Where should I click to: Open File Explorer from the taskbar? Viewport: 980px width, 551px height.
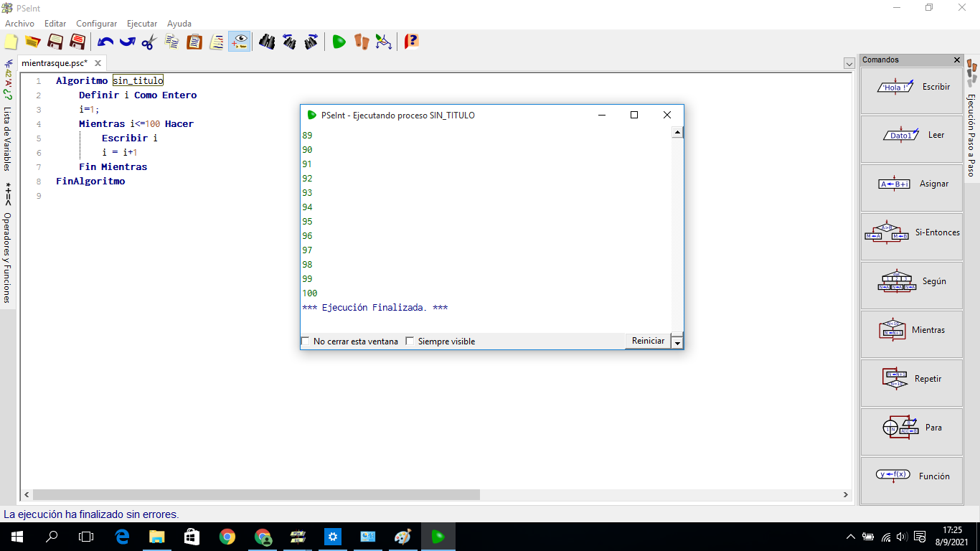pyautogui.click(x=156, y=537)
